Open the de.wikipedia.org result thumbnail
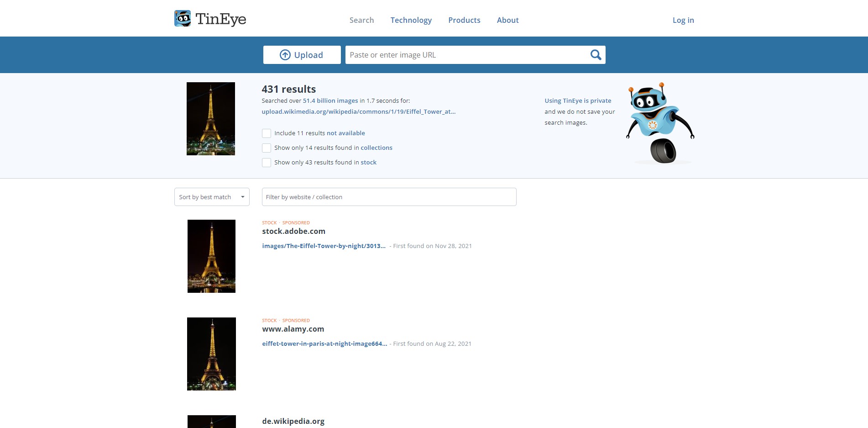Viewport: 868px width, 428px height. (x=211, y=422)
